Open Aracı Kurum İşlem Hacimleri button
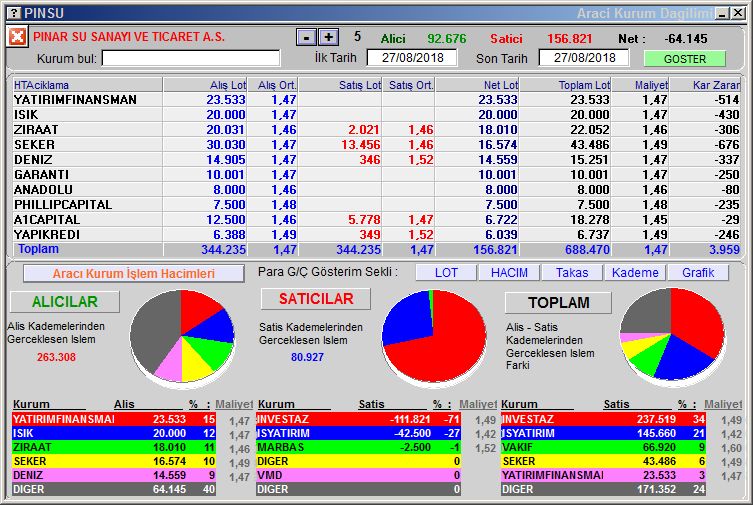Screen dimensions: 753x505 point(134,274)
